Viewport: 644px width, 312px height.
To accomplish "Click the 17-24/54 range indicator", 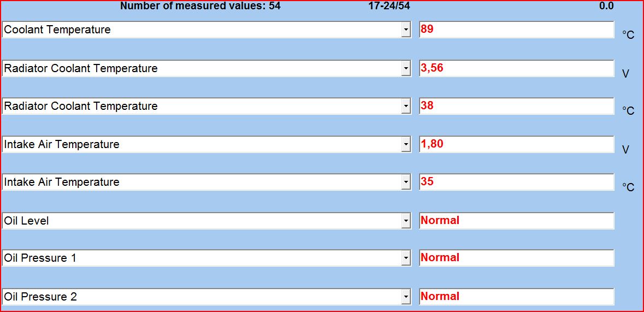I will coord(389,6).
